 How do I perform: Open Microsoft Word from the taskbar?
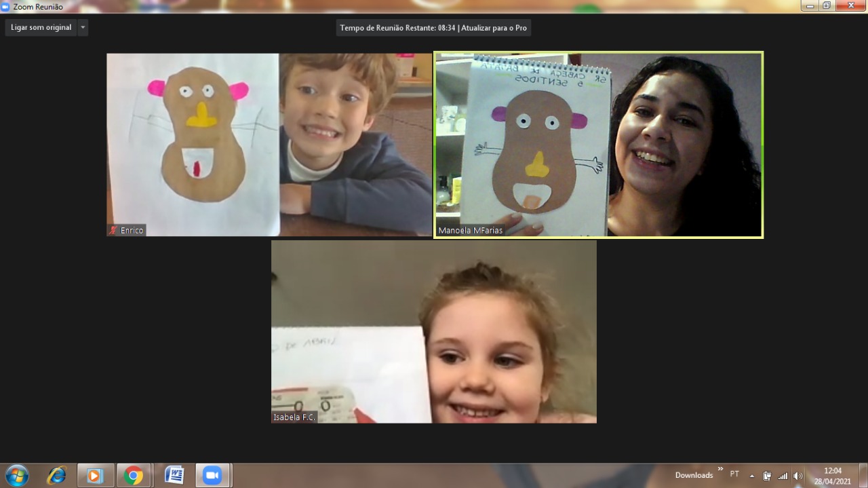[174, 475]
